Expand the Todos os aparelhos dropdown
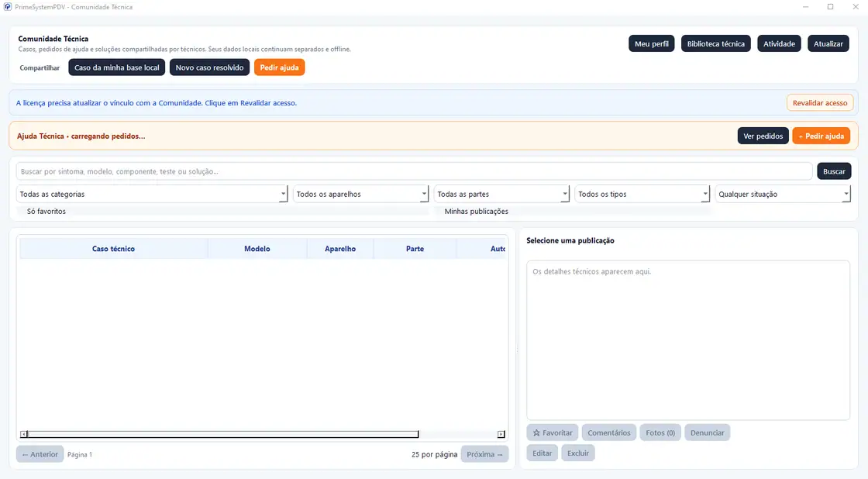The image size is (868, 479). 360,194
